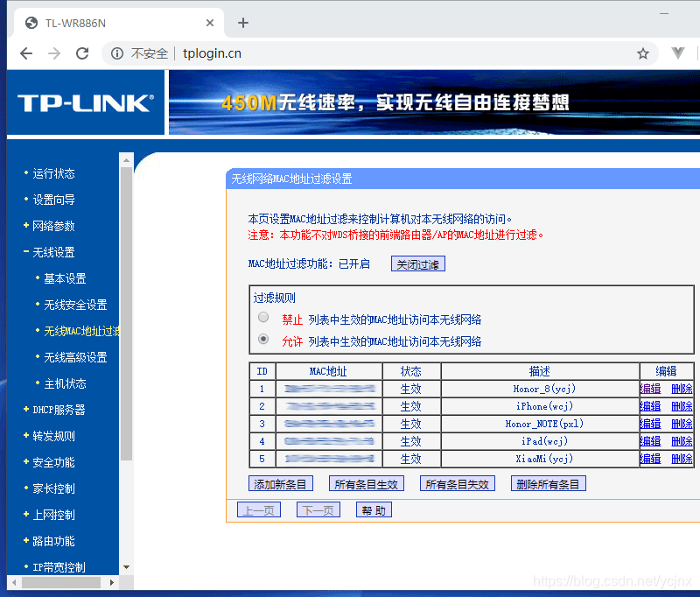Screen dimensions: 700x597
Task: Click the TP-LINK logo
Action: [x=86, y=102]
